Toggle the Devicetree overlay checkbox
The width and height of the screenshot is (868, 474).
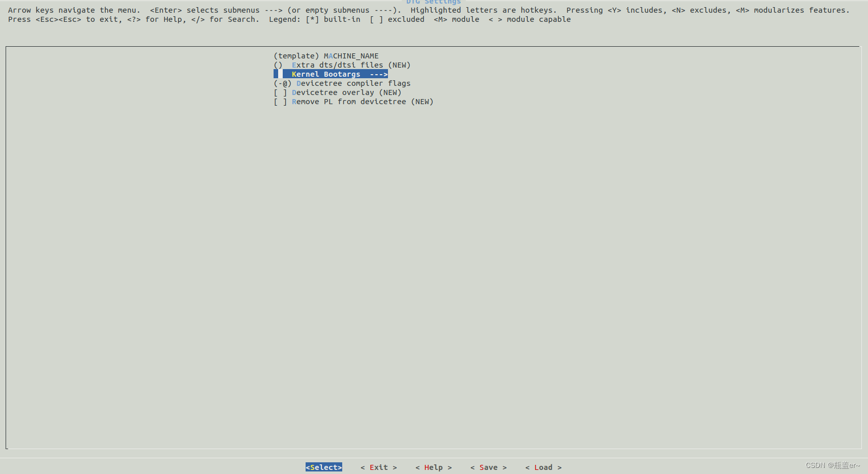pos(280,92)
